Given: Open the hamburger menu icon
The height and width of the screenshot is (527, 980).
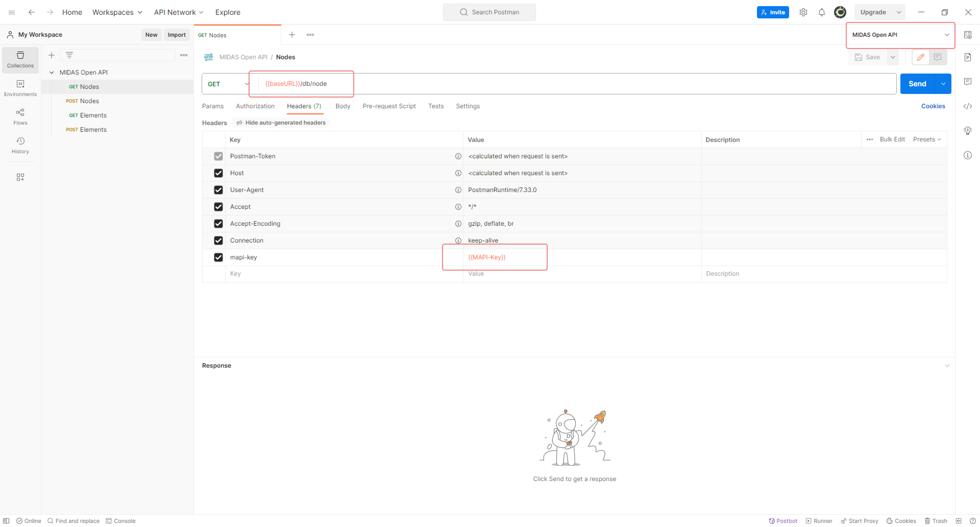Looking at the screenshot, I should pyautogui.click(x=12, y=12).
